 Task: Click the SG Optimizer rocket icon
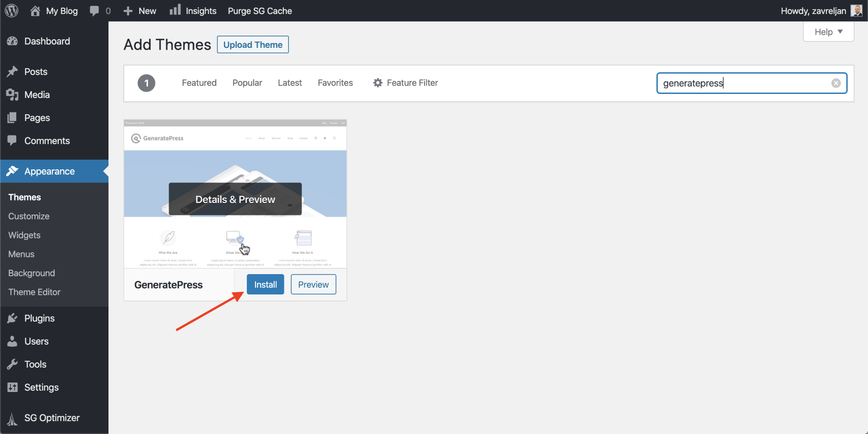tap(12, 419)
